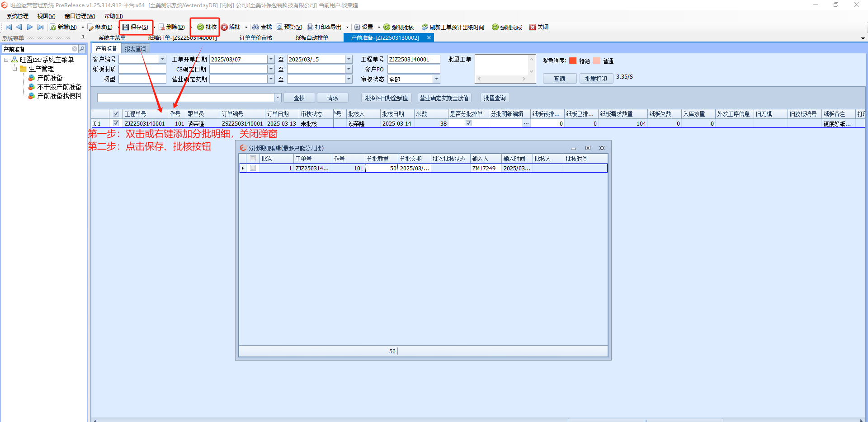This screenshot has width=868, height=422.
Task: Toggle the header checkbox in 分批明细编辑 popup
Action: [x=253, y=159]
